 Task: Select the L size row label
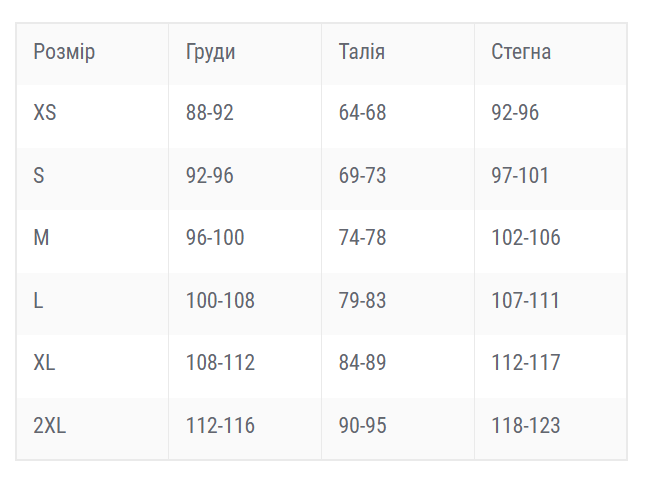click(x=38, y=300)
